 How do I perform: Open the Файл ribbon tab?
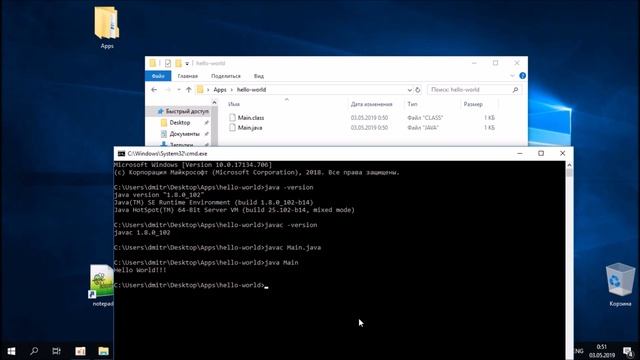tap(158, 76)
